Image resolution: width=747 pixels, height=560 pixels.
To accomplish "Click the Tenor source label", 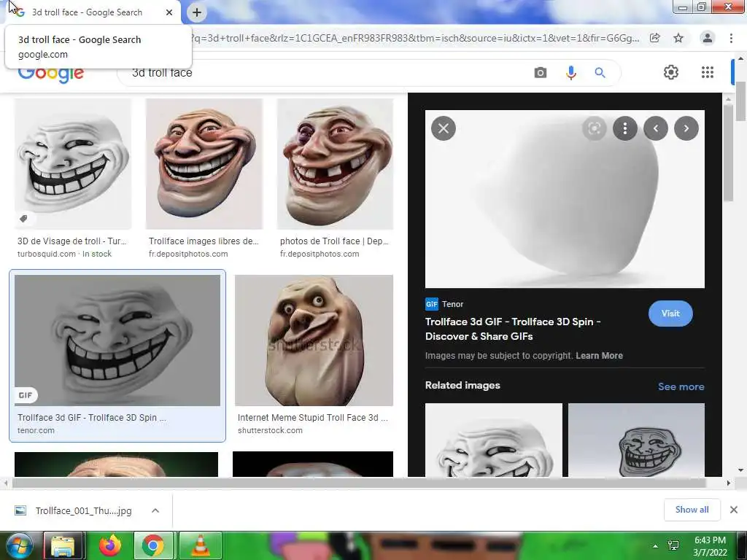I will (452, 304).
